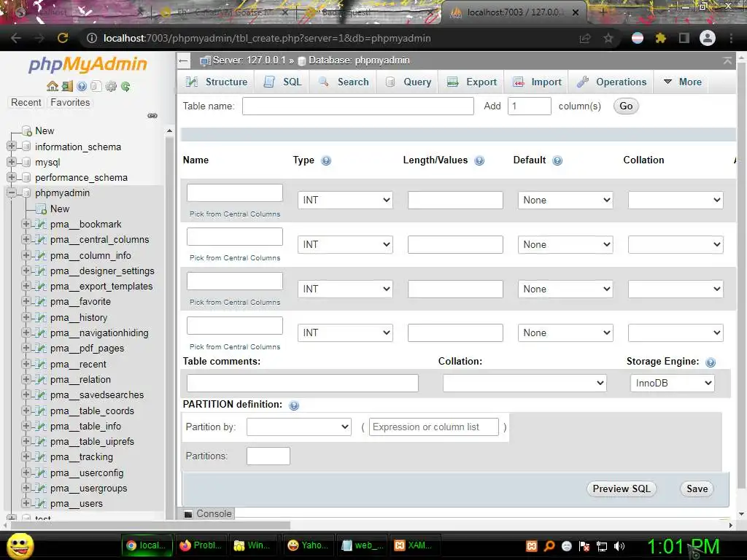Click the Default column help icon

click(x=557, y=160)
